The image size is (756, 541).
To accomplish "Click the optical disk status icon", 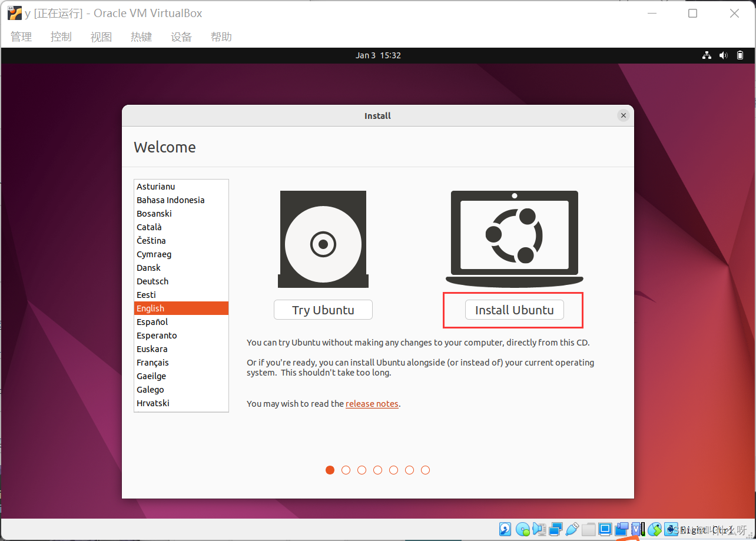I will (523, 529).
